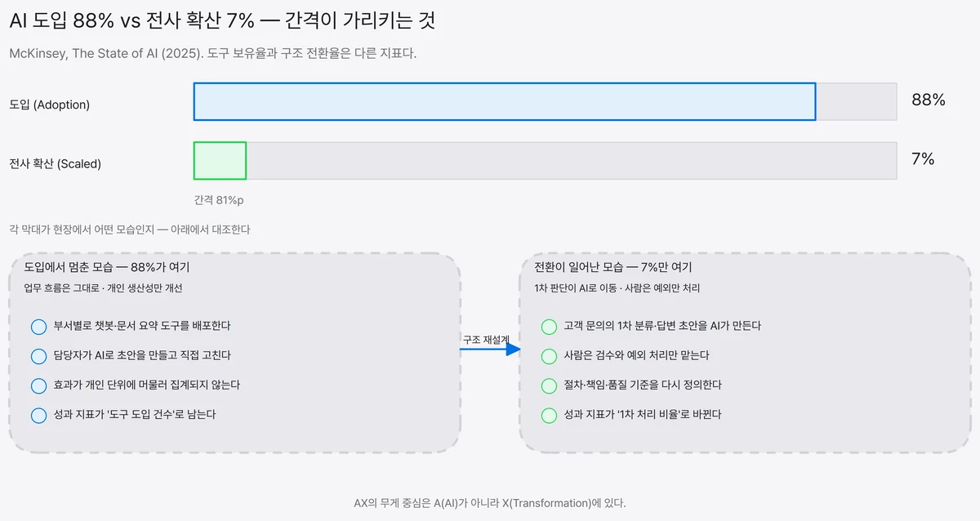Click the text '성과 지표가 도구 도입 건수로 남는다'
Screen dimensions: 980x521
135,414
